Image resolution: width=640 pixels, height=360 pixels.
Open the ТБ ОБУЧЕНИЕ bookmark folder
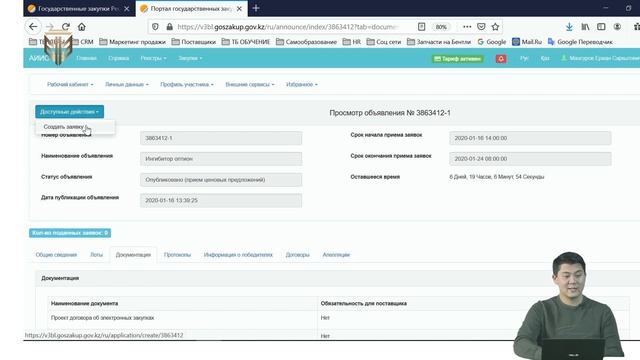point(246,42)
